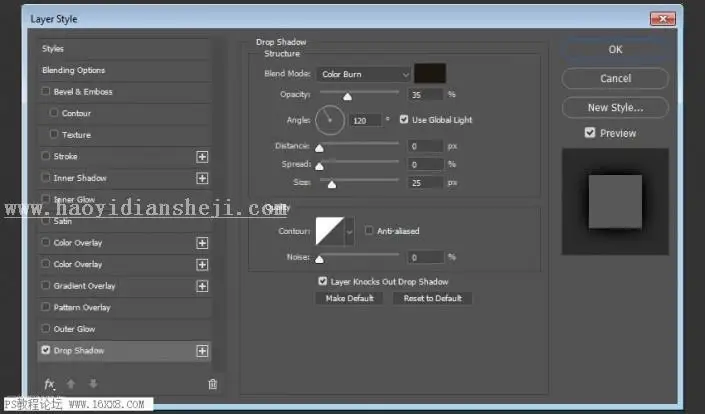Enable the Pattern Overlay checkbox

pyautogui.click(x=45, y=307)
